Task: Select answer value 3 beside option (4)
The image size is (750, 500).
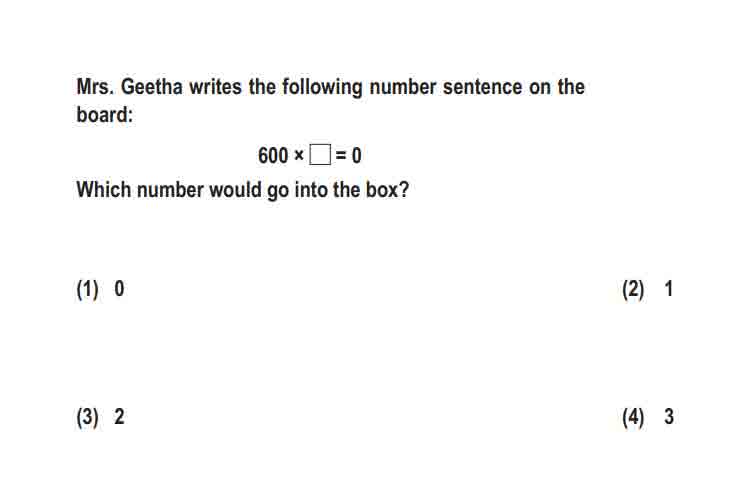Action: [x=669, y=416]
